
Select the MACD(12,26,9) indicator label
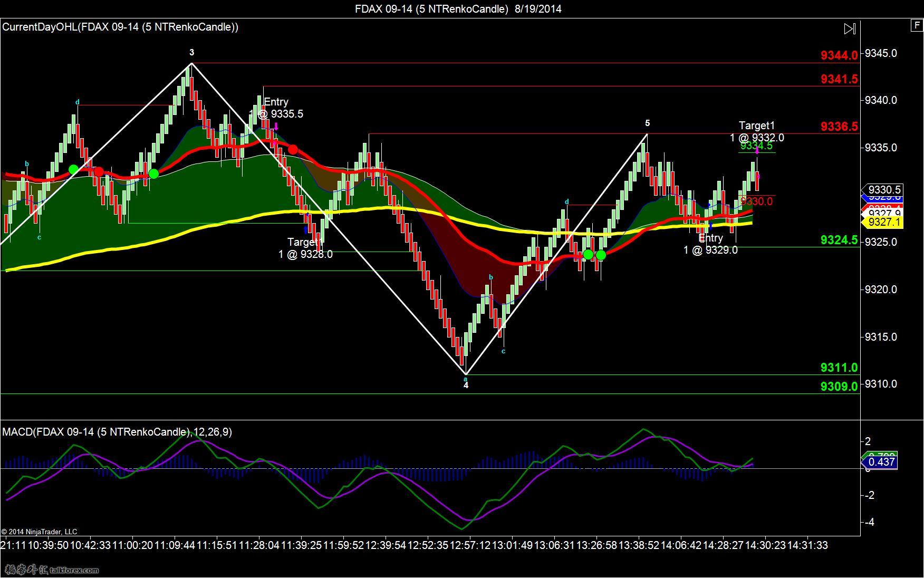(x=117, y=432)
